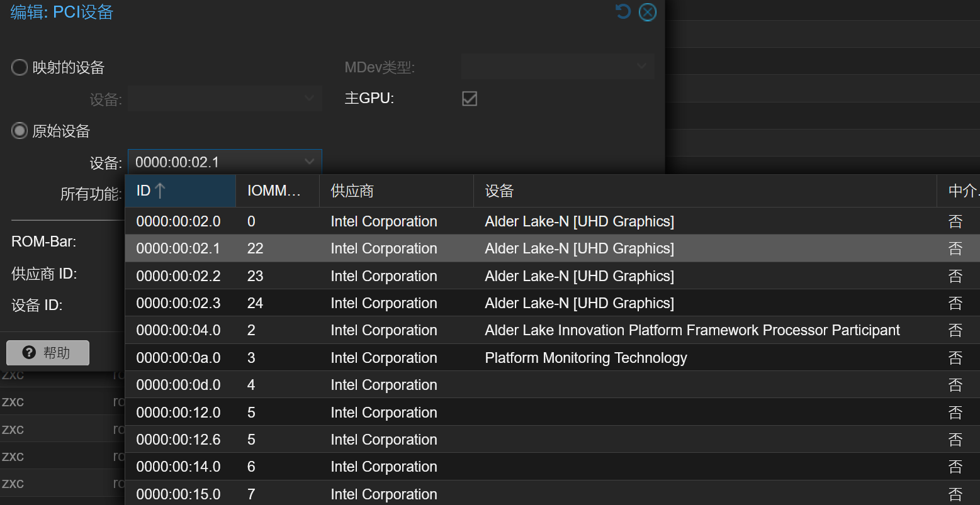Click Alder Lake Innovation Platform Framework Processor Participant
The width and height of the screenshot is (980, 505).
pyautogui.click(x=692, y=330)
